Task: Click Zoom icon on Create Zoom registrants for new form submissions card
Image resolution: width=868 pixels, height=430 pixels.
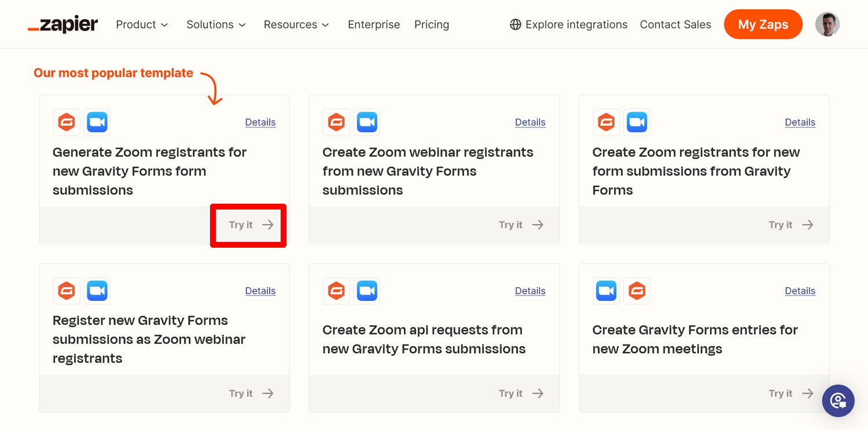Action: pos(637,122)
